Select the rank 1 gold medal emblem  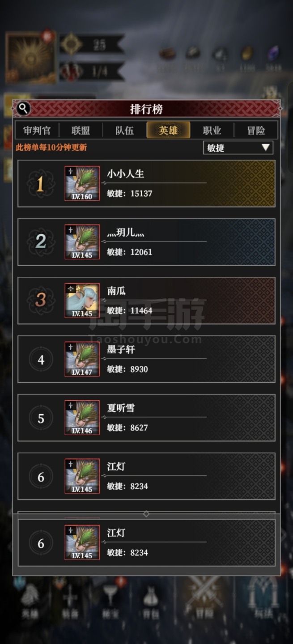(40, 183)
